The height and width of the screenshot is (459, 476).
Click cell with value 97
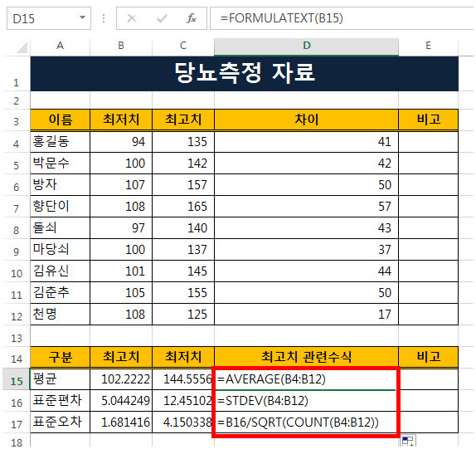point(121,228)
